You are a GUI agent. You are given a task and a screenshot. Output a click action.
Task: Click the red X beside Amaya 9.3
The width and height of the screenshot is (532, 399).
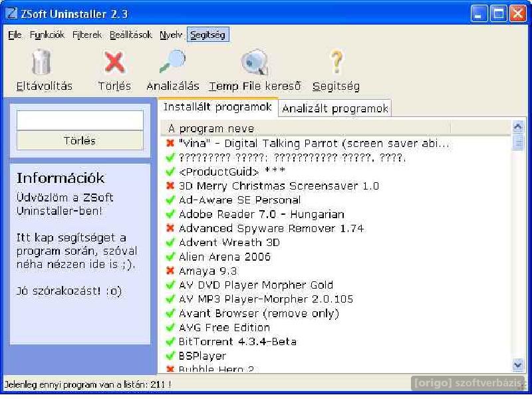pos(170,271)
